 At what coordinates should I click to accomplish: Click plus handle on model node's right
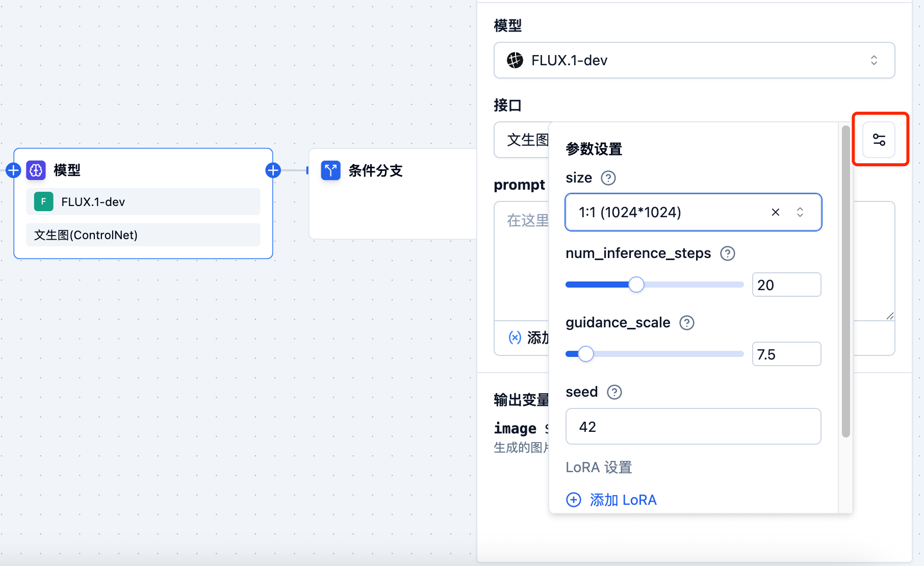pos(273,170)
